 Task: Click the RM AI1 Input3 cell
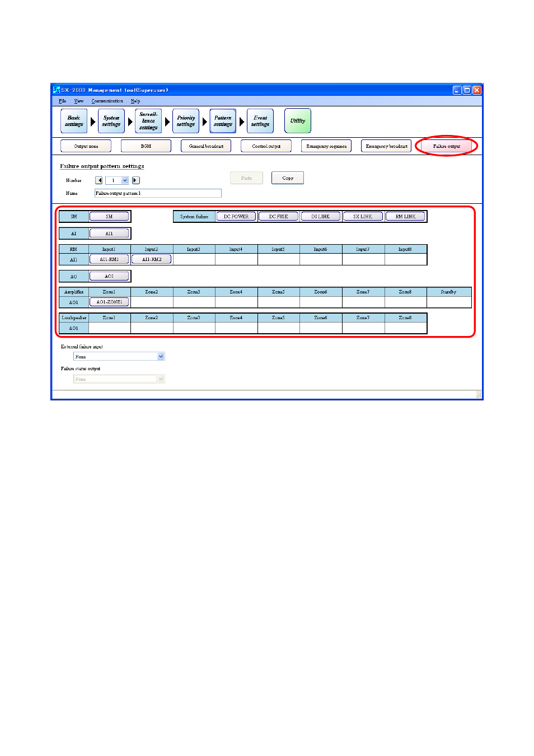(x=194, y=259)
